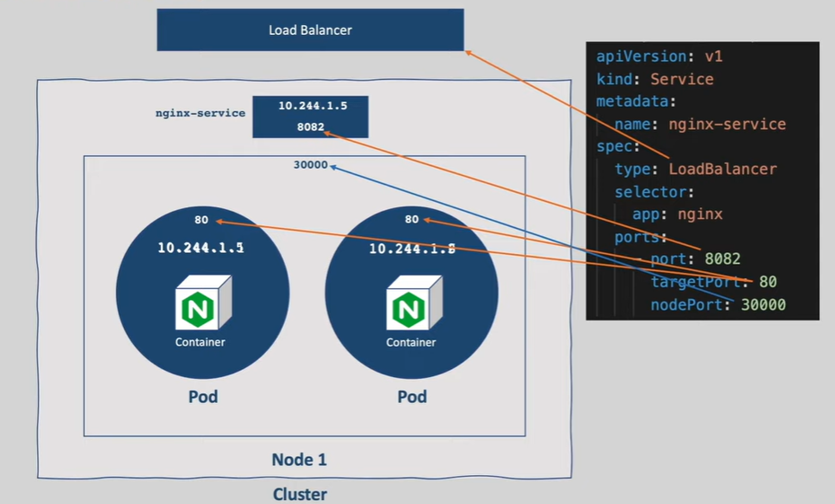
Task: Select service port 8082 in the service box
Action: [x=311, y=128]
